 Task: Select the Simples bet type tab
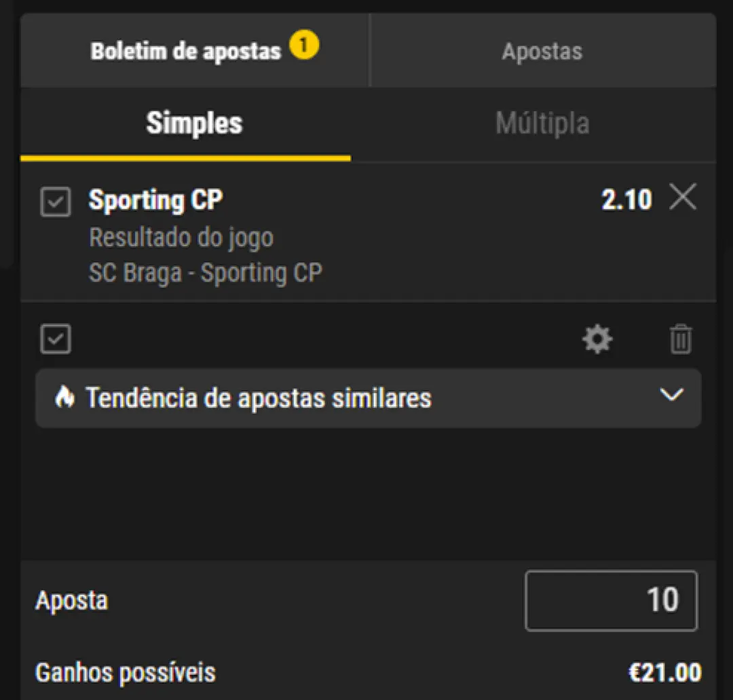194,123
